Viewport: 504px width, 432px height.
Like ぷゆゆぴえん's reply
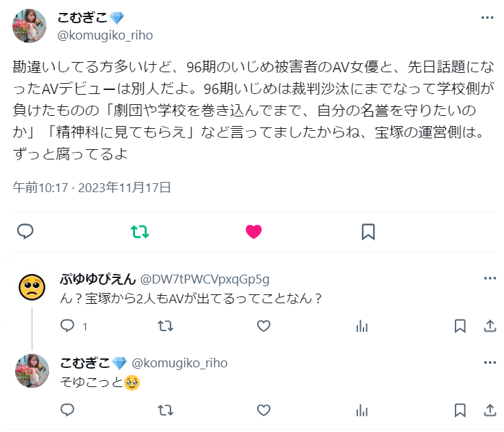tap(263, 326)
